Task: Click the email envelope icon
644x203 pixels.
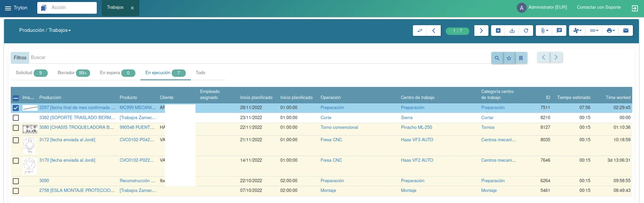Action: pyautogui.click(x=626, y=31)
